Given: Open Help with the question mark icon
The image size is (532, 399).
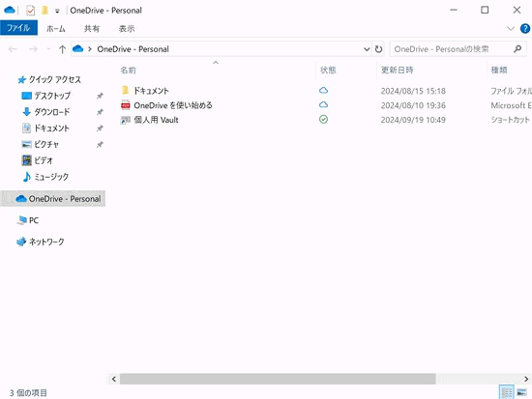Looking at the screenshot, I should pyautogui.click(x=525, y=28).
